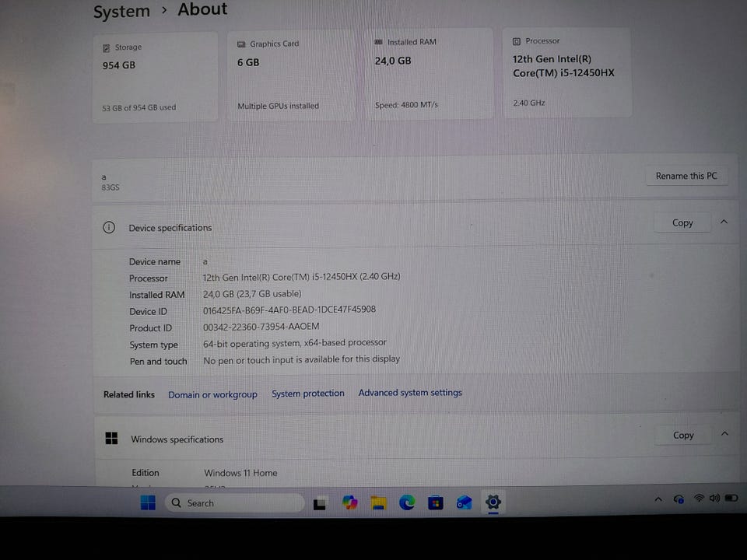Click the Rename this PC button

686,176
